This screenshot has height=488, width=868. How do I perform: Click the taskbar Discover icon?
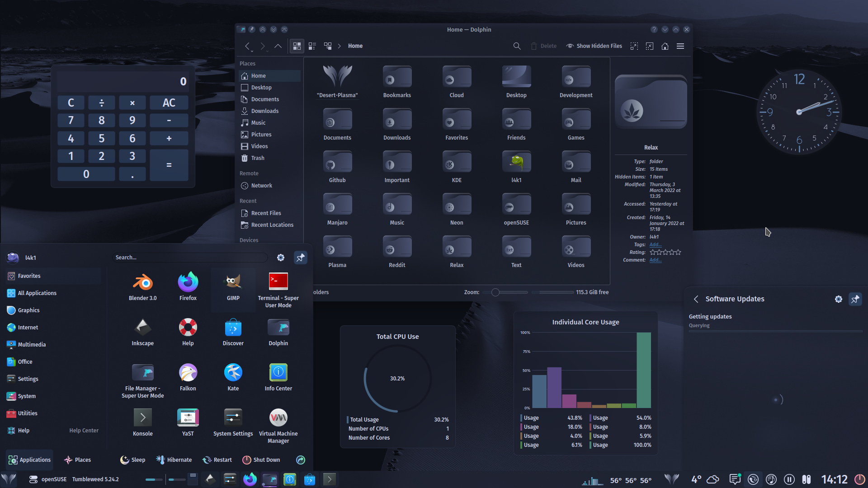tap(310, 479)
